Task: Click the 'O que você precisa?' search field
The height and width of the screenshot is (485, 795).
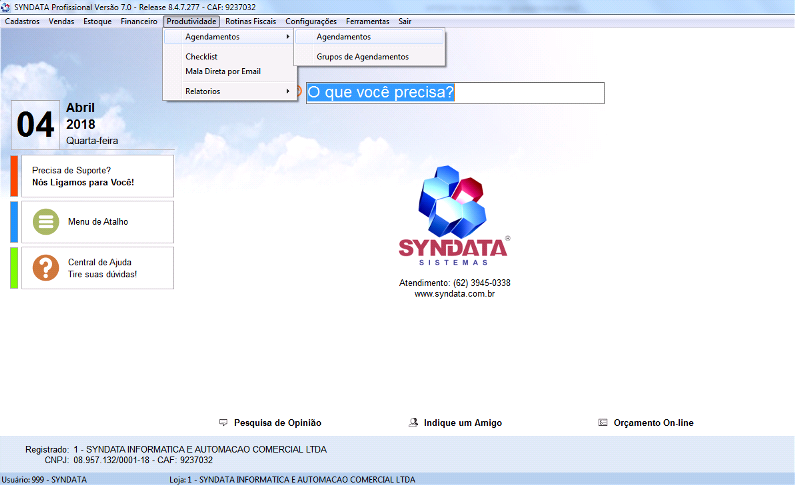Action: click(455, 93)
